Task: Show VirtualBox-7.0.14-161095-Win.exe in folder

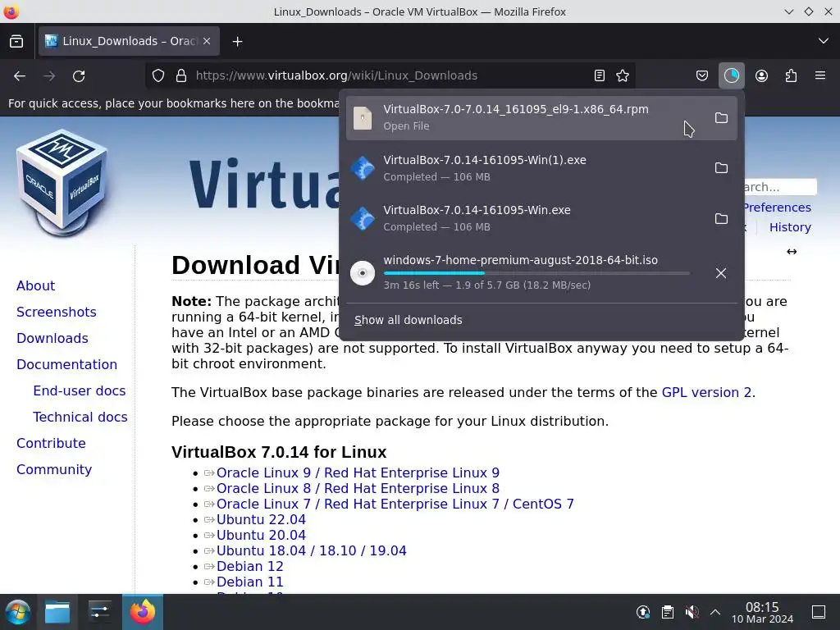Action: [x=721, y=218]
